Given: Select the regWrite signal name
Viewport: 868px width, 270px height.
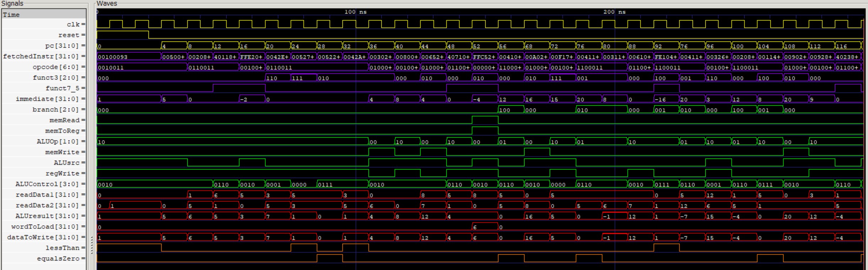Looking at the screenshot, I should [63, 173].
